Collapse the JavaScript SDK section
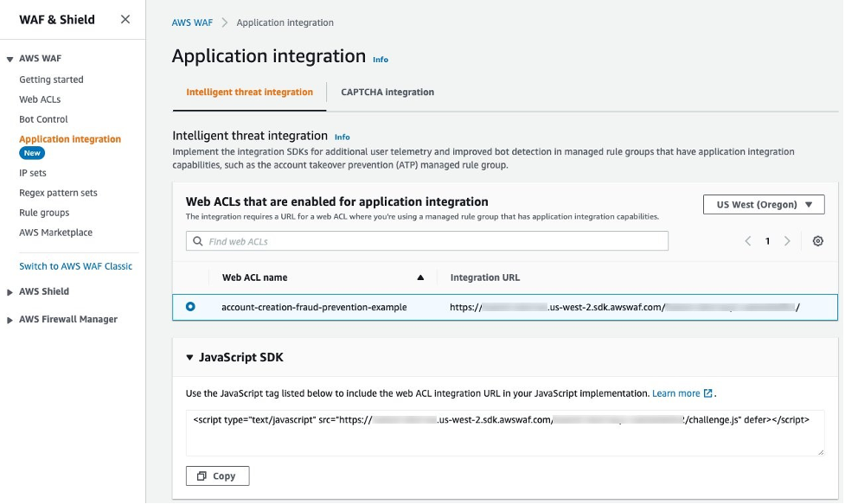The width and height of the screenshot is (845, 504). point(190,357)
